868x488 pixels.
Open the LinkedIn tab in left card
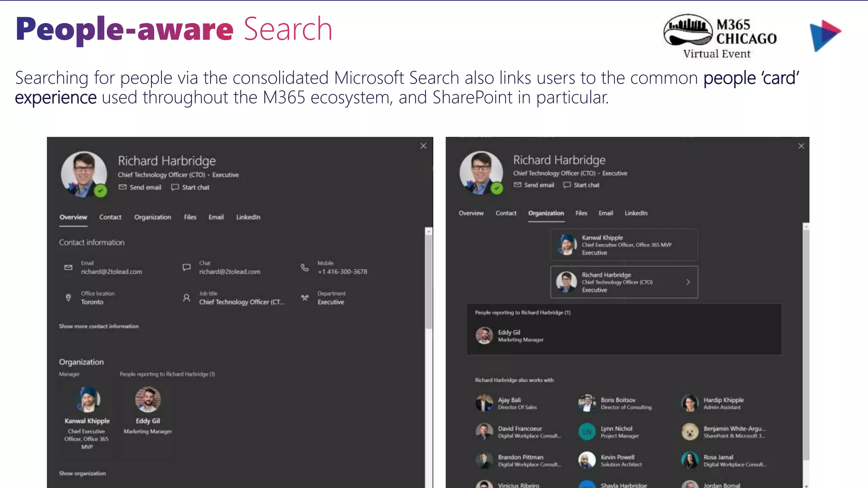click(248, 217)
